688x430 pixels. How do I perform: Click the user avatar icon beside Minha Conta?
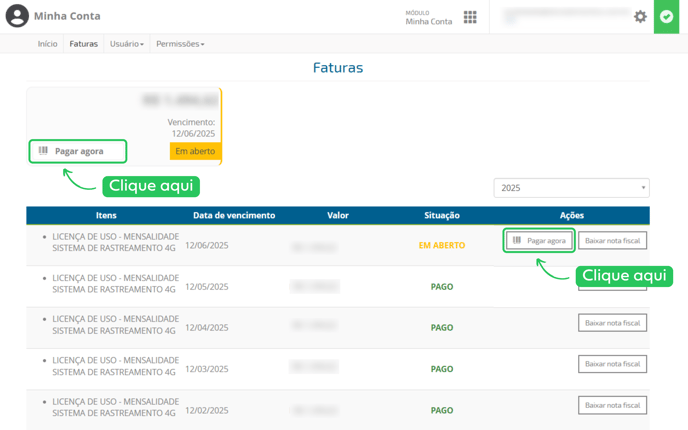pos(17,16)
